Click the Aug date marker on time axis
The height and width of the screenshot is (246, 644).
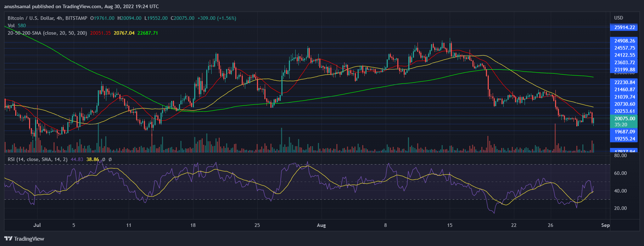pos(321,225)
